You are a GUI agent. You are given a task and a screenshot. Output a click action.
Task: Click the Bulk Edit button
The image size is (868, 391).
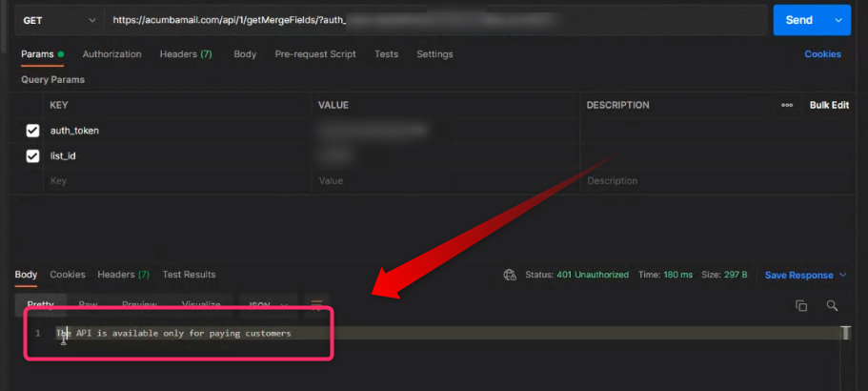point(829,105)
